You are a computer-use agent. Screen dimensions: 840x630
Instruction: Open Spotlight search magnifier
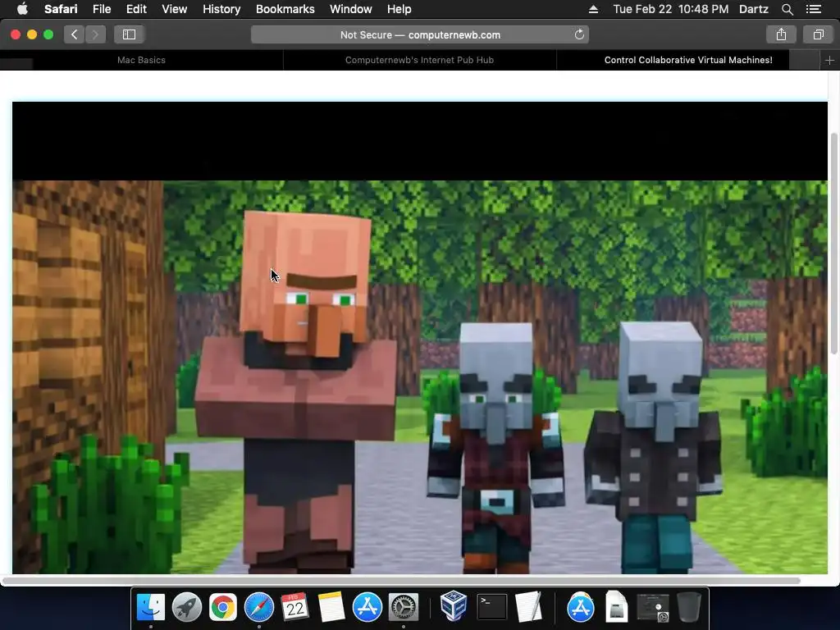pyautogui.click(x=787, y=9)
